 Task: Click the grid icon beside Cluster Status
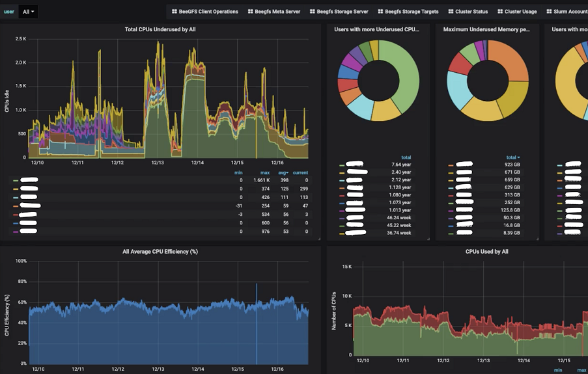(x=451, y=12)
